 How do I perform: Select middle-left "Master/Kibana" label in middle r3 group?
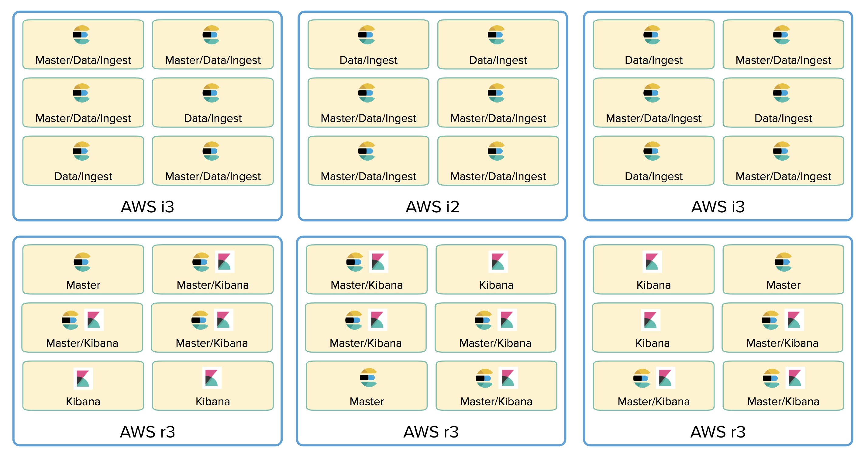(x=366, y=343)
